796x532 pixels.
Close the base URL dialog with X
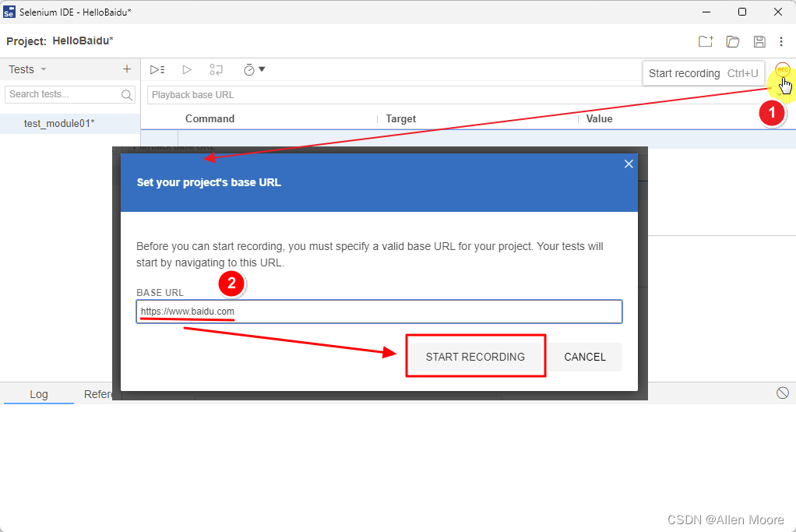629,164
